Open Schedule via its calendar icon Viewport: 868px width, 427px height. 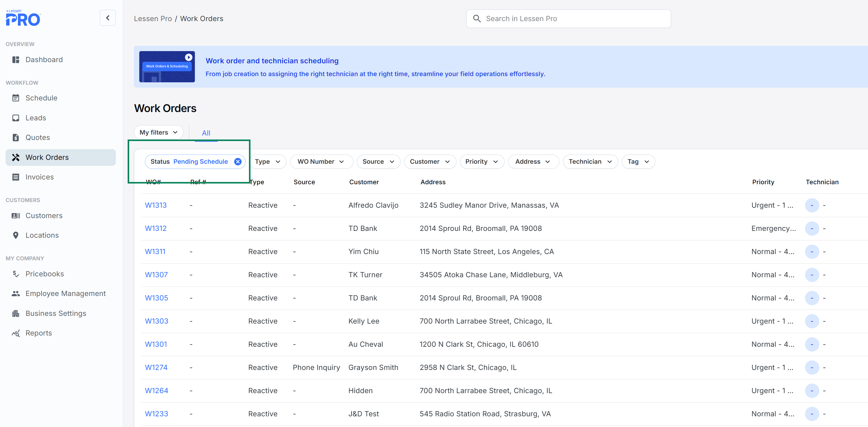15,98
